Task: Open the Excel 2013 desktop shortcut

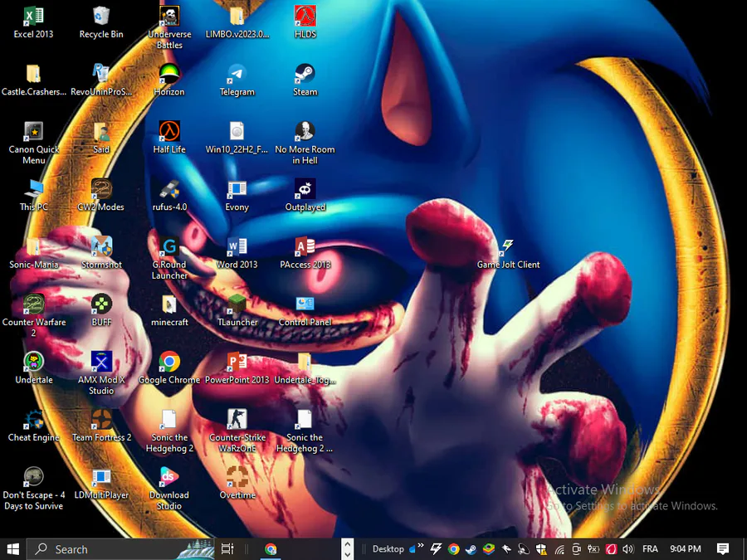Action: click(x=33, y=23)
